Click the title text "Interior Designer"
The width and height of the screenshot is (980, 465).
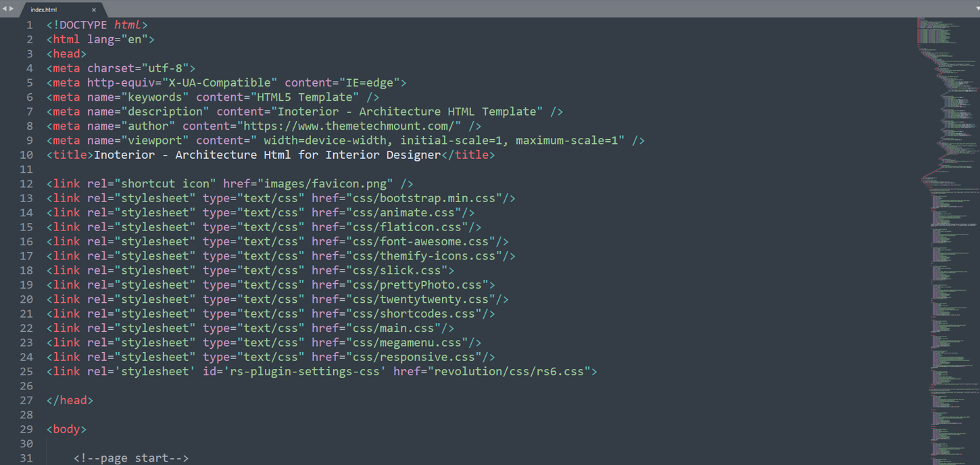coord(383,155)
